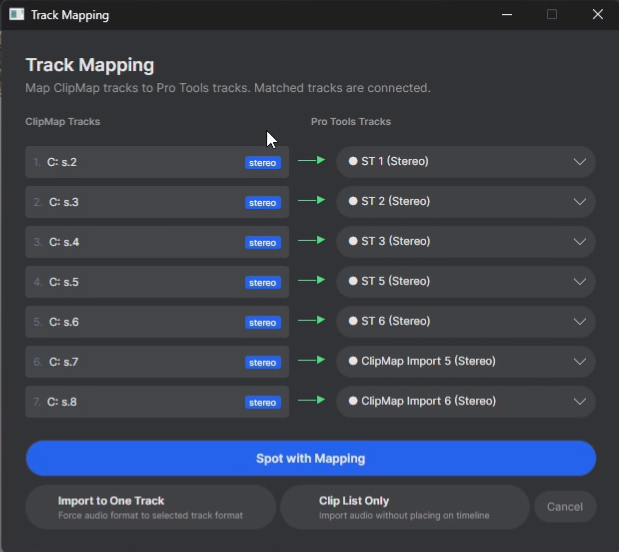The height and width of the screenshot is (552, 619).
Task: Minimize the Track Mapping window
Action: pos(507,15)
